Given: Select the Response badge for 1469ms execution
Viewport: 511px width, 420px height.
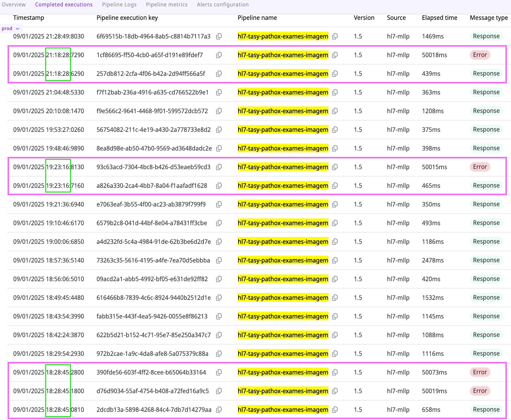Looking at the screenshot, I should coord(486,36).
